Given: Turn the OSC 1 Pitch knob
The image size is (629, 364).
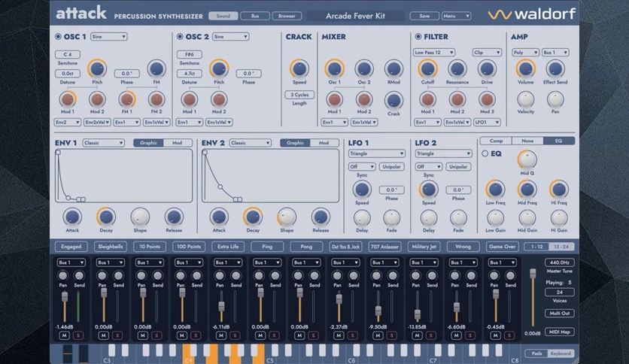Looking at the screenshot, I should (x=97, y=69).
